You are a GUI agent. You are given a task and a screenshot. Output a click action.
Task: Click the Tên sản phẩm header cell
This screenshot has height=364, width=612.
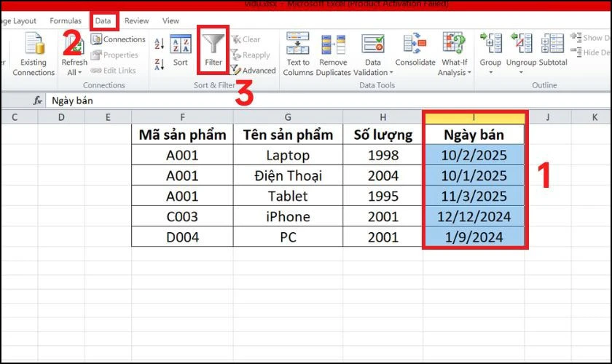coord(288,135)
